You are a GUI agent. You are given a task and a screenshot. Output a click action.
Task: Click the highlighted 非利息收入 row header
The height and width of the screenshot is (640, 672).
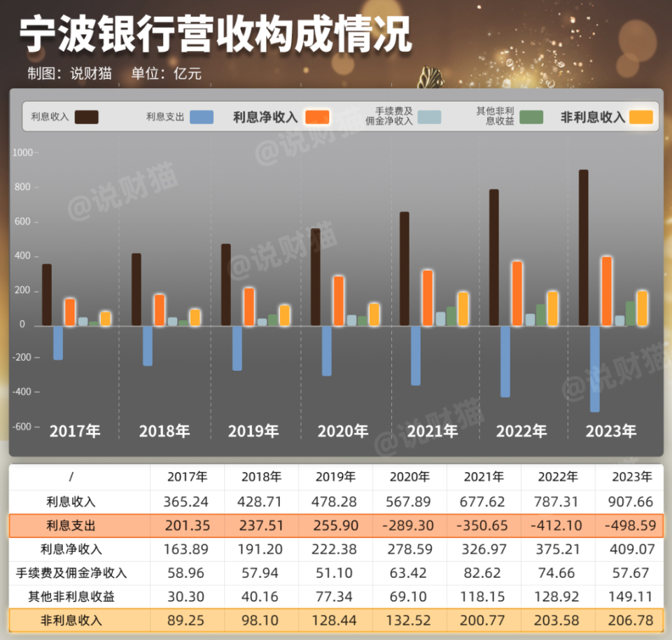[71, 620]
